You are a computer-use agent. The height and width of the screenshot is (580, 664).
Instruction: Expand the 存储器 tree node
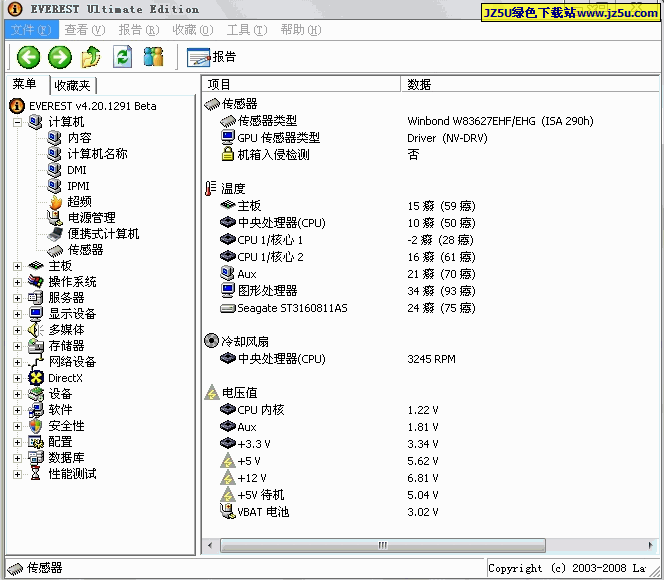pyautogui.click(x=17, y=346)
